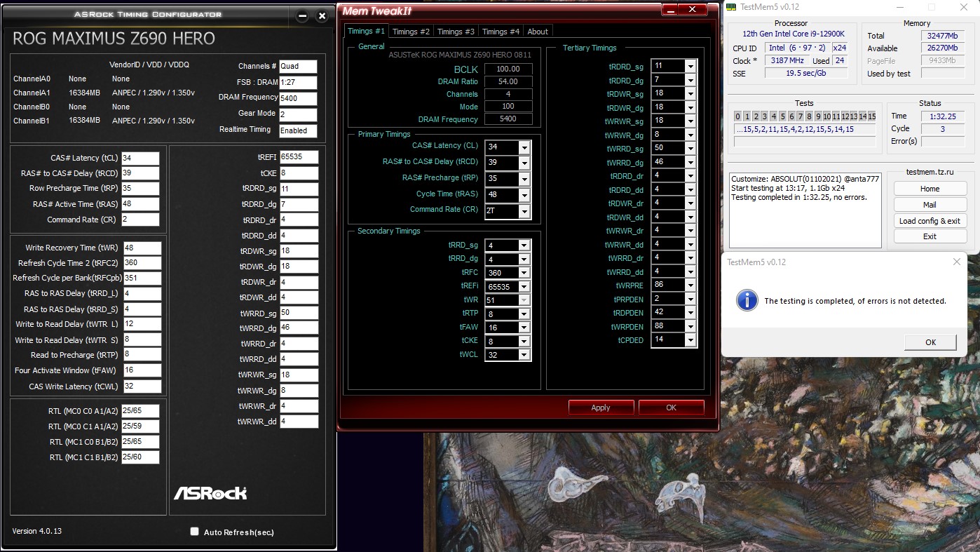Screen dimensions: 980x552
Task: Click the Exit button in TestMem5
Action: click(930, 236)
